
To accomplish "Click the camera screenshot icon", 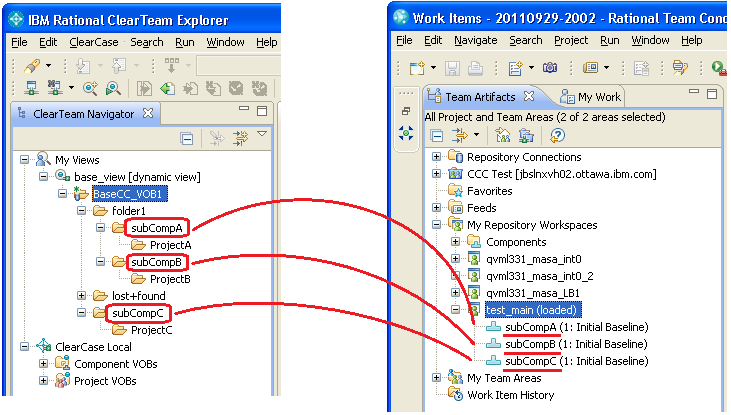I will coord(550,68).
